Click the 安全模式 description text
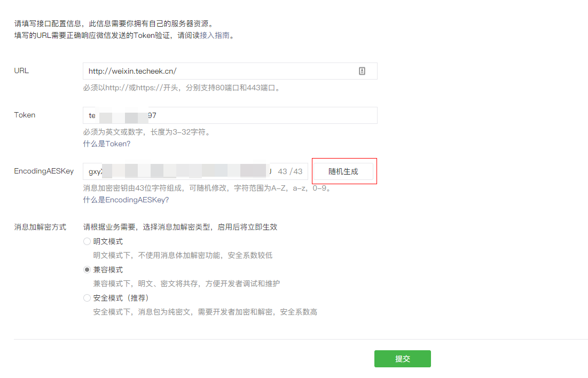 click(205, 312)
